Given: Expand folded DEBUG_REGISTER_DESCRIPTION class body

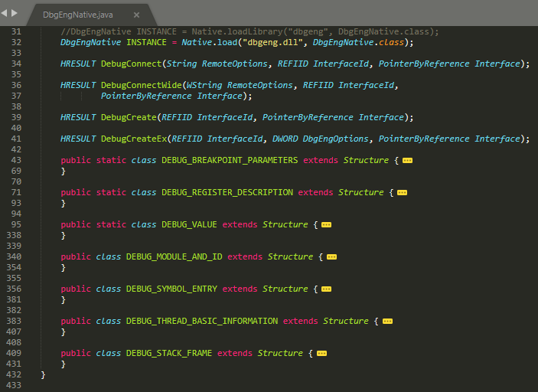Looking at the screenshot, I should click(x=402, y=193).
